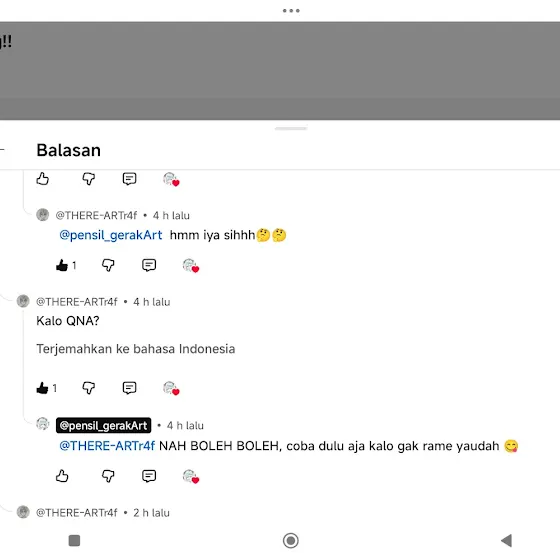Dislike the "NAH BOLEH BOLEH" reply
The height and width of the screenshot is (560, 560).
coord(108,476)
